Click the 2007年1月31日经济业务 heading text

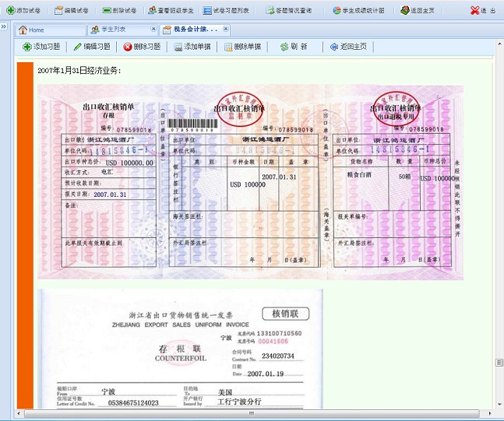(79, 70)
